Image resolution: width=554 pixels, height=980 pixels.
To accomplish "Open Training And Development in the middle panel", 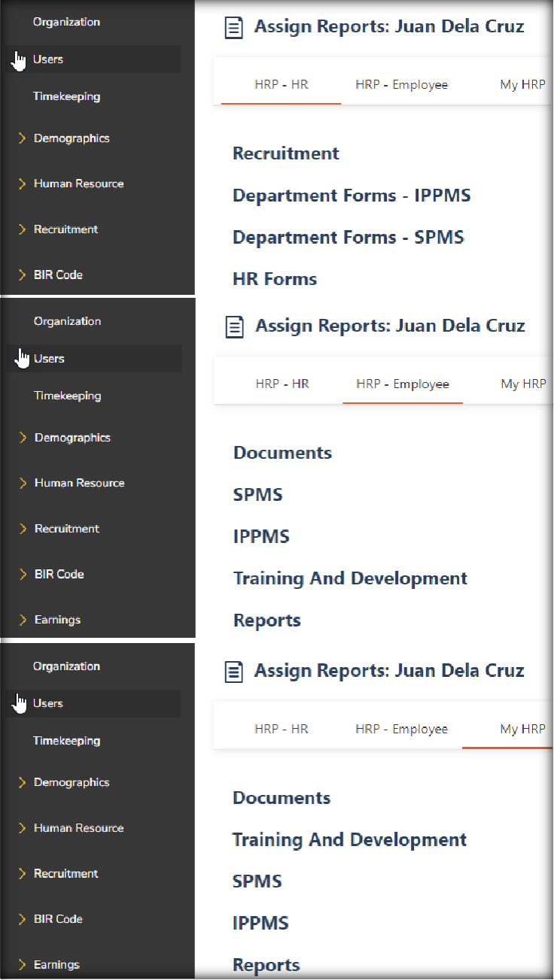I will [350, 578].
